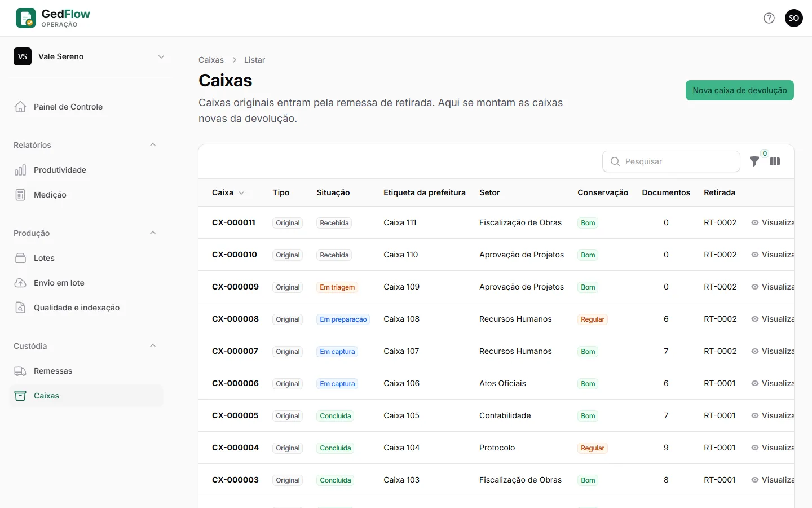Click Recebida badge for CX-000010
The height and width of the screenshot is (508, 812).
[334, 255]
